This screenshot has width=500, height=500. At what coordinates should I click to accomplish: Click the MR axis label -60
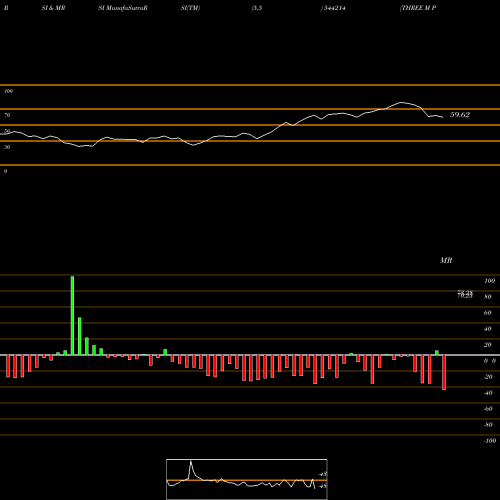point(488,409)
